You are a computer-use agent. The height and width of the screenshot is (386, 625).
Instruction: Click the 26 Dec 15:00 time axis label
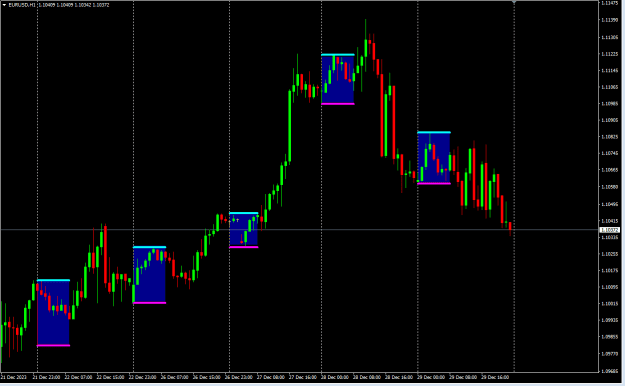click(206, 377)
